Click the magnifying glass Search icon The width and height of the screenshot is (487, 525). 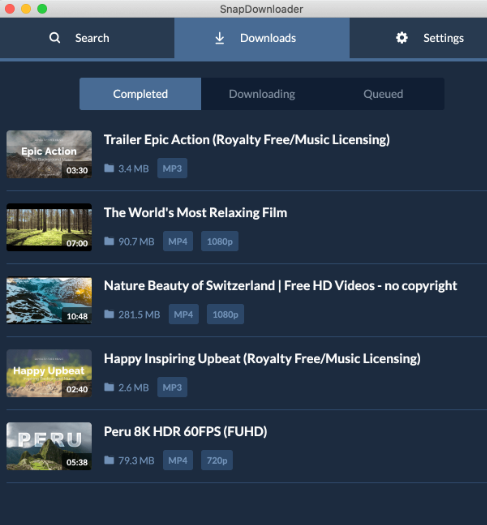click(55, 38)
